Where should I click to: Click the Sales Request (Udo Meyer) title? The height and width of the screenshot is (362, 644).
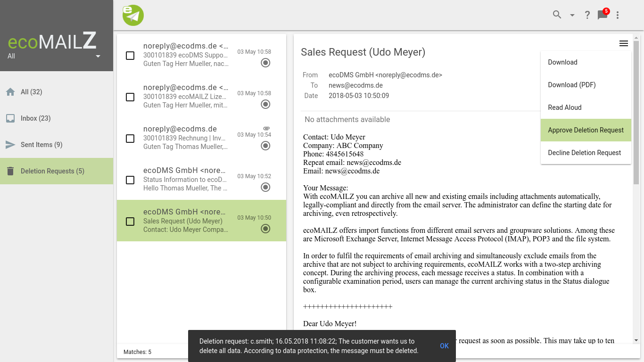click(x=363, y=52)
